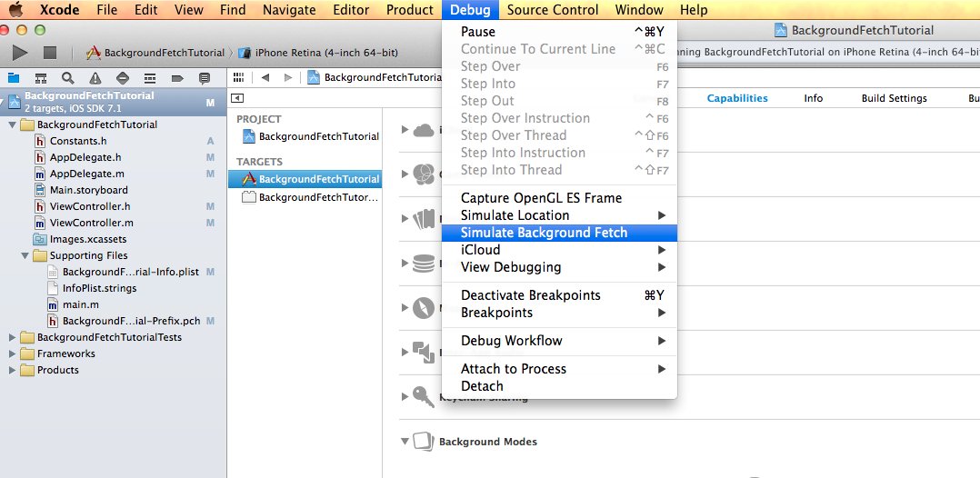Select main.m file
The image size is (980, 478).
(x=80, y=305)
